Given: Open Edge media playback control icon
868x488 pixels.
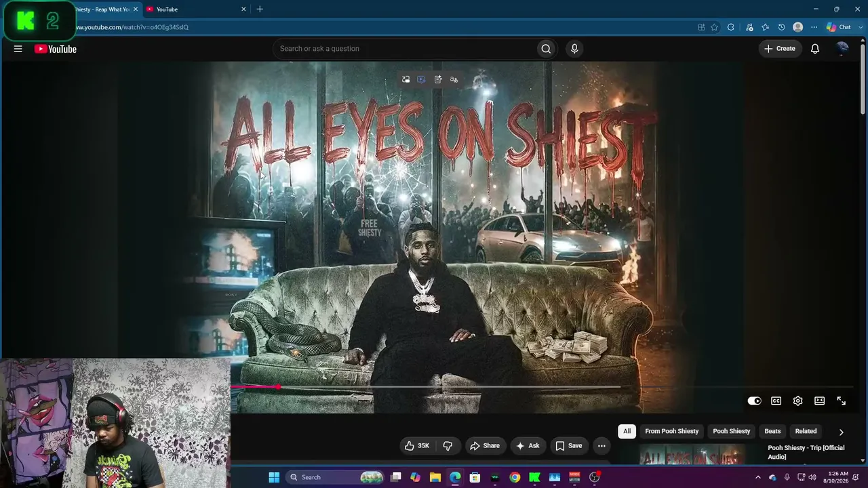Looking at the screenshot, I should pos(749,27).
